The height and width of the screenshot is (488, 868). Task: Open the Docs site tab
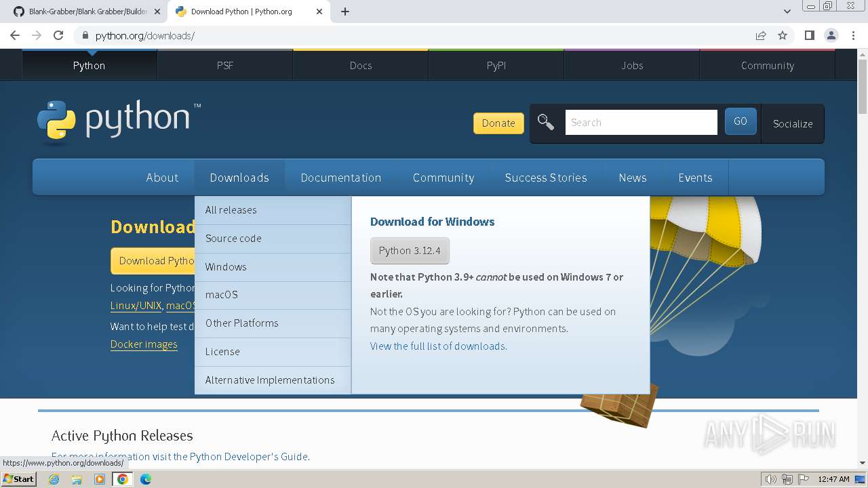coord(361,65)
